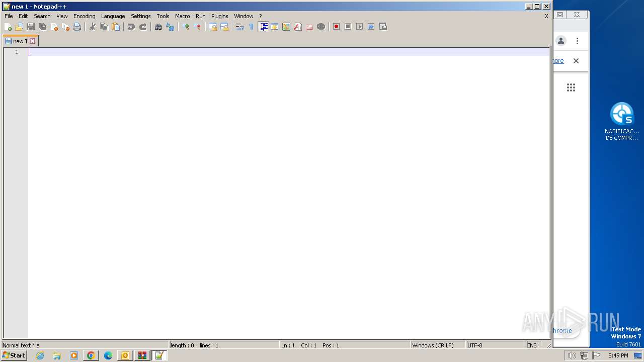Click the Open file toolbar icon
This screenshot has height=362, width=644.
[x=19, y=27]
